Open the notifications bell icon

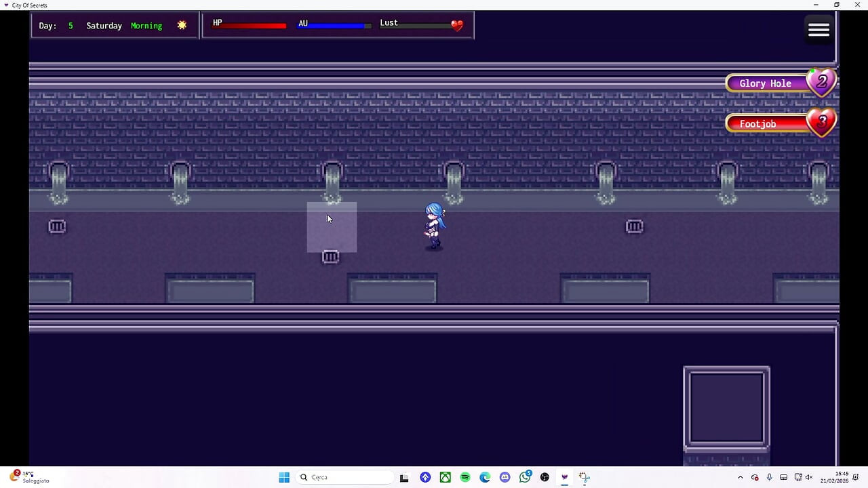(856, 477)
